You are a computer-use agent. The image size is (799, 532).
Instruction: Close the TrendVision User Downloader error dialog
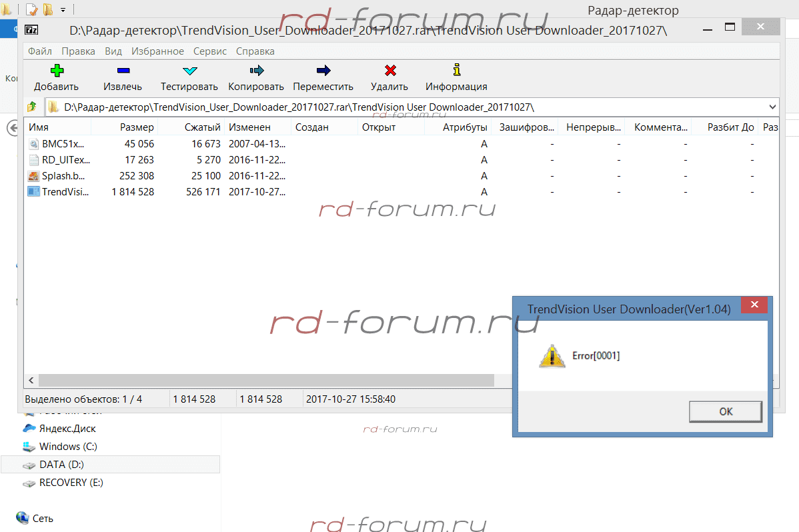tap(755, 305)
